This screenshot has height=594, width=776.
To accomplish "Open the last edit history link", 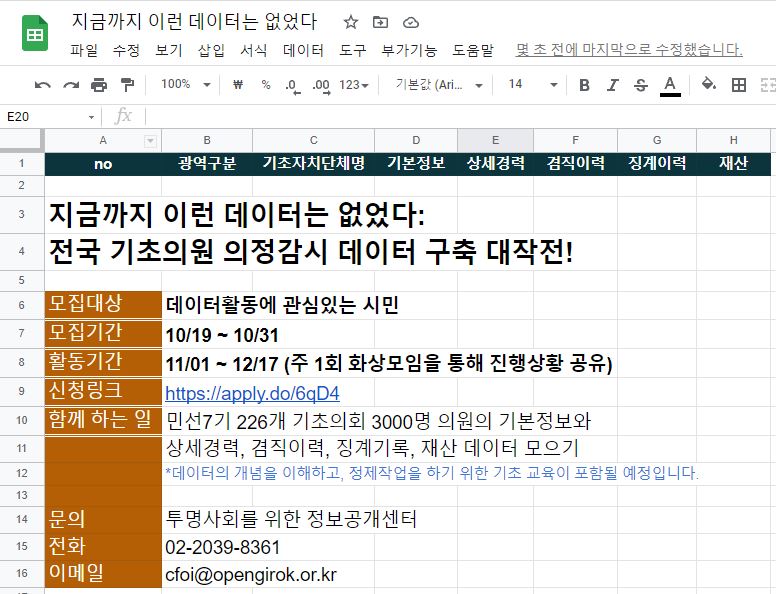I will 629,50.
